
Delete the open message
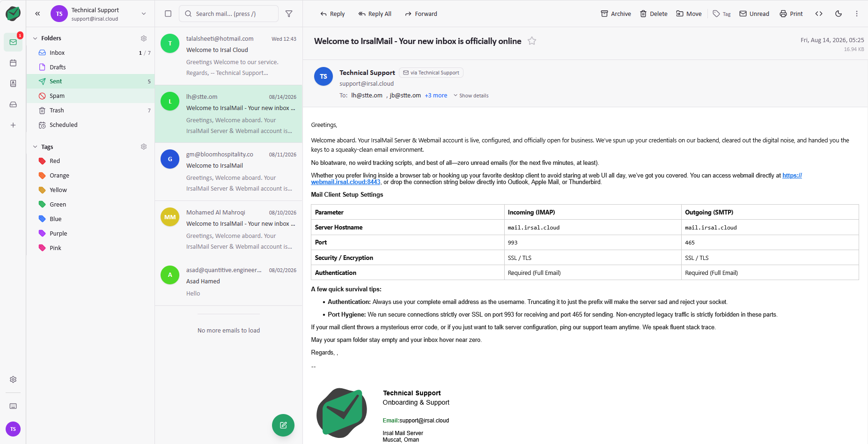coord(654,14)
